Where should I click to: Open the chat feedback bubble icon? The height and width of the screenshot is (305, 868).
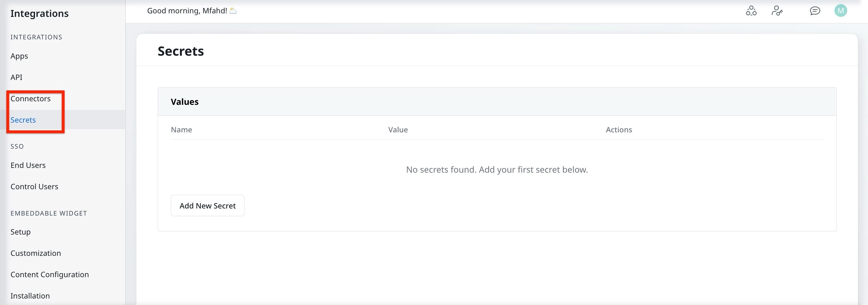pos(815,10)
